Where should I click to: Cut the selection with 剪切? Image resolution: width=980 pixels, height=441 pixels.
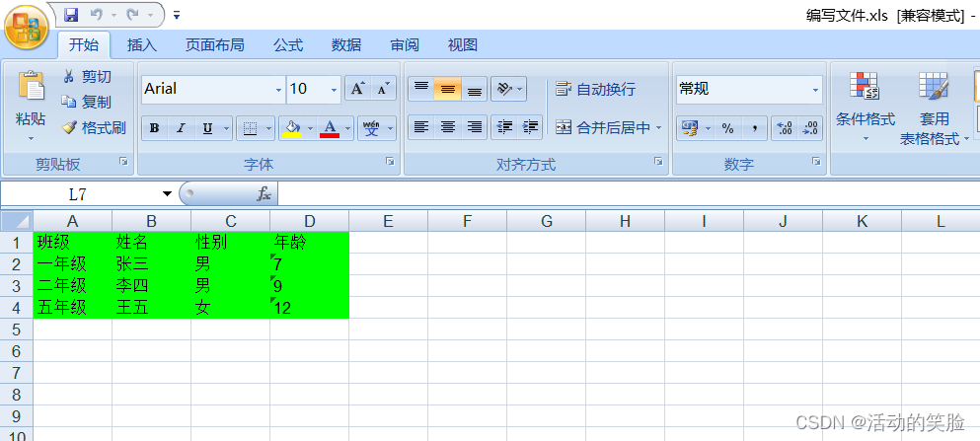tap(88, 76)
